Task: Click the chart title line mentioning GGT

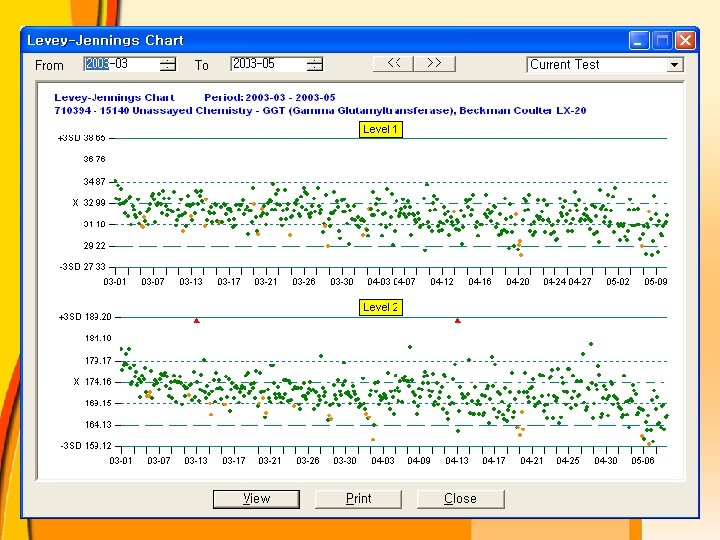Action: [x=320, y=111]
